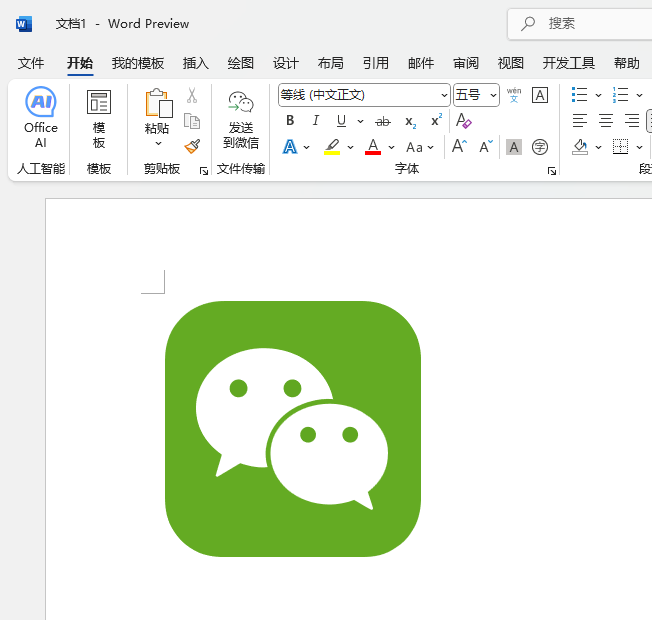Open the 字体 dialog launcher
This screenshot has height=620, width=652.
551,172
